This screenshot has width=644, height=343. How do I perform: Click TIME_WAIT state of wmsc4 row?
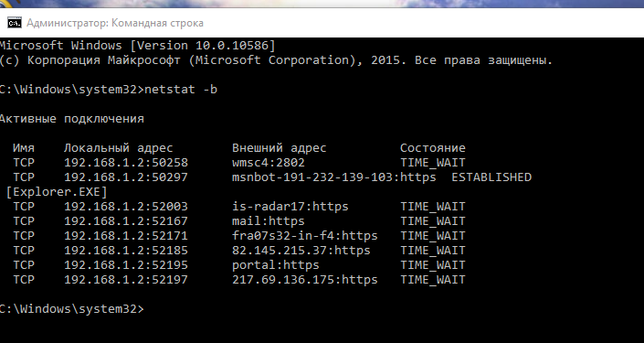click(433, 163)
